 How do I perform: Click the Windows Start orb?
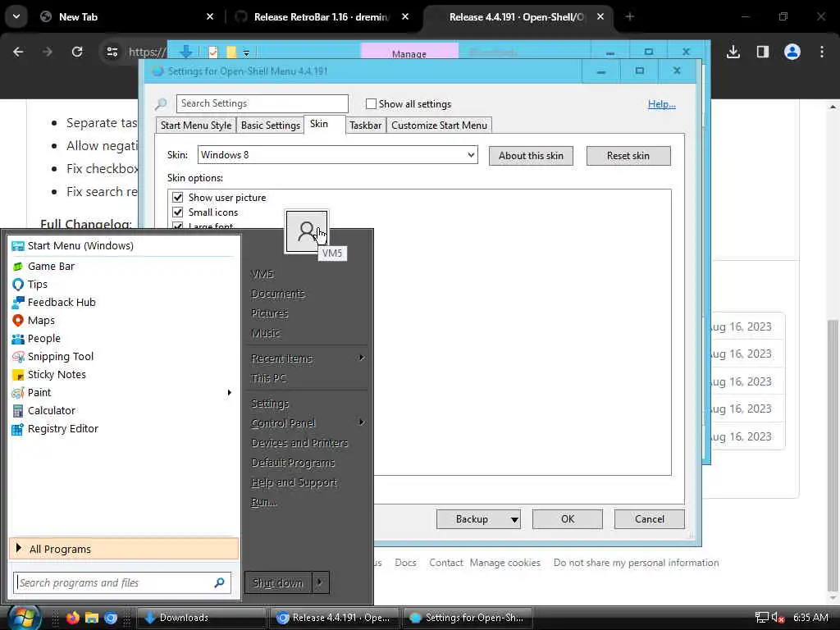(x=23, y=618)
